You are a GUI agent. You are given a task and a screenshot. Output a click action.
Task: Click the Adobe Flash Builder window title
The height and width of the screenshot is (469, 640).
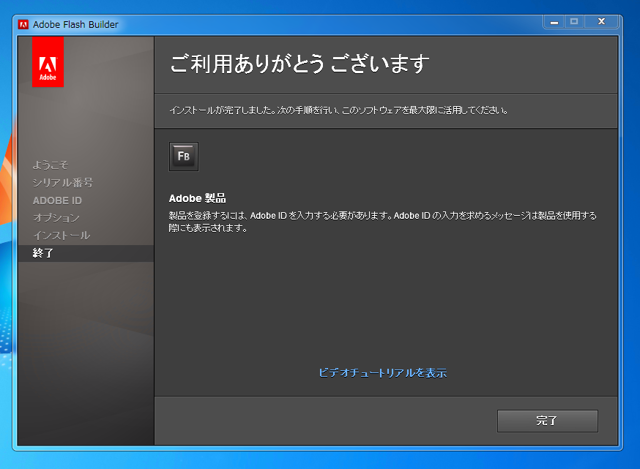pos(76,25)
